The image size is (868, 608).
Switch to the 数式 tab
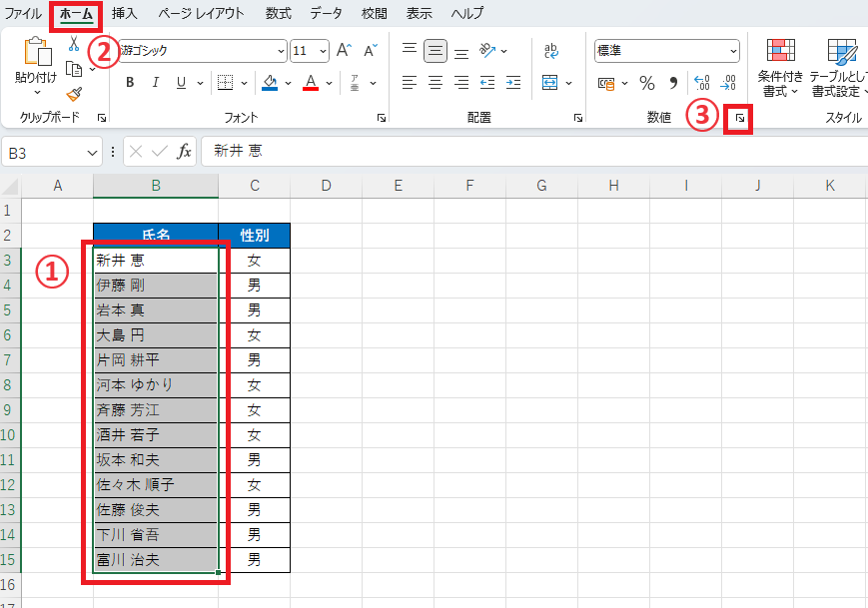click(x=278, y=13)
